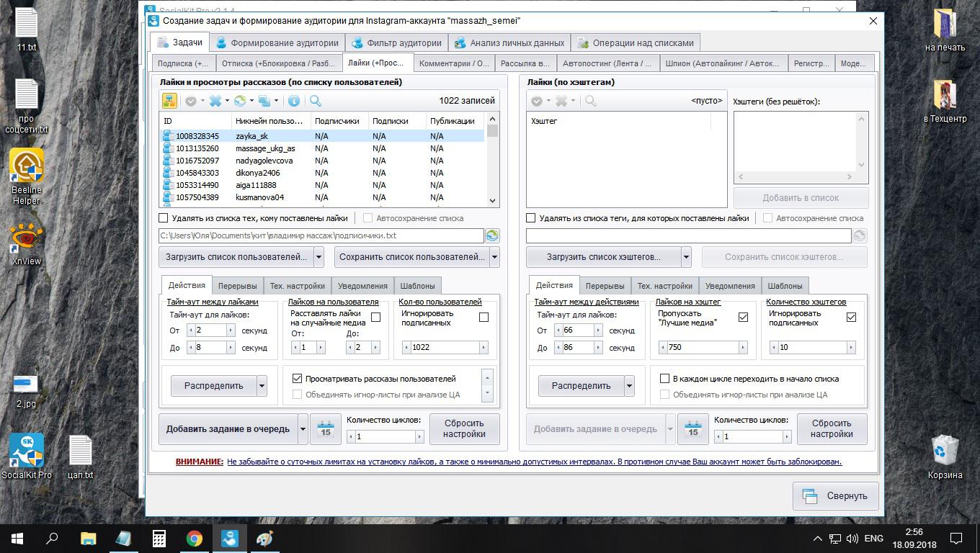This screenshot has width=980, height=553.
Task: Click the magnifier search icon in users toolbar
Action: click(315, 101)
